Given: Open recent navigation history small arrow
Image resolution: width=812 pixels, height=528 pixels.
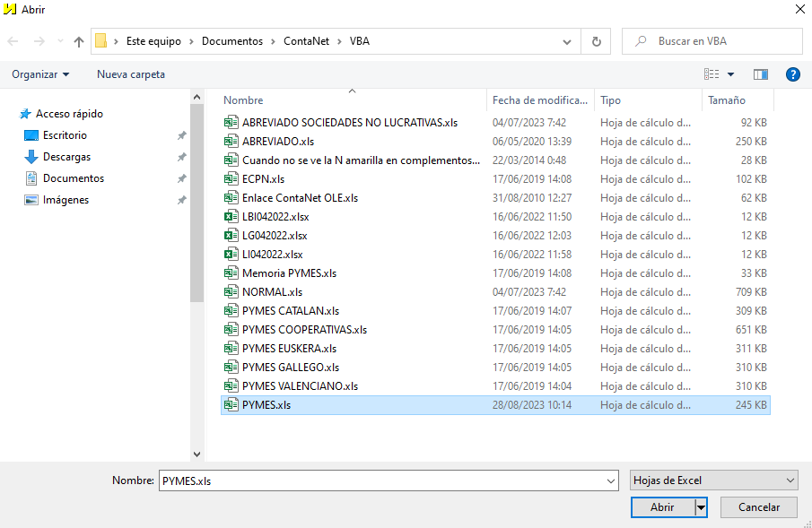Looking at the screenshot, I should point(60,41).
